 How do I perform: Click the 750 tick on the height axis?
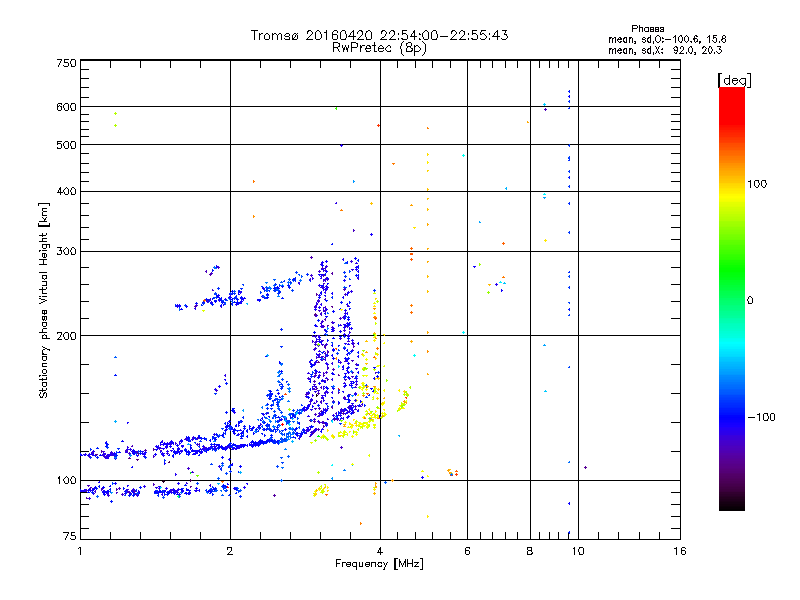tap(66, 62)
